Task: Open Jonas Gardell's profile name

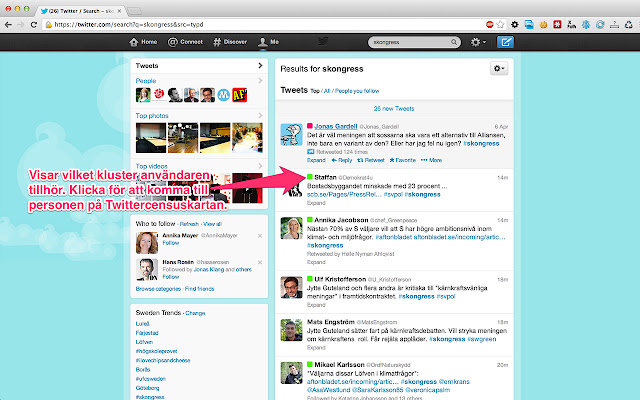Action: (336, 126)
